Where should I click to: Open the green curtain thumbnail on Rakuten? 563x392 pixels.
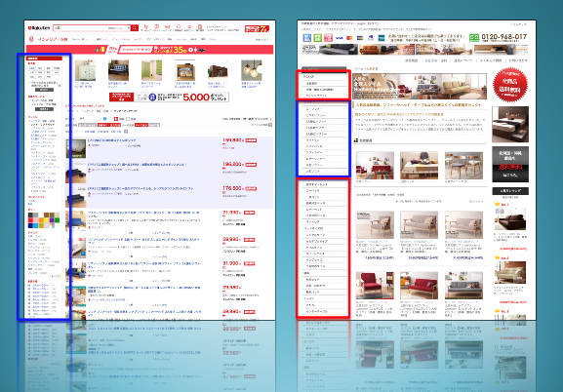tap(151, 70)
